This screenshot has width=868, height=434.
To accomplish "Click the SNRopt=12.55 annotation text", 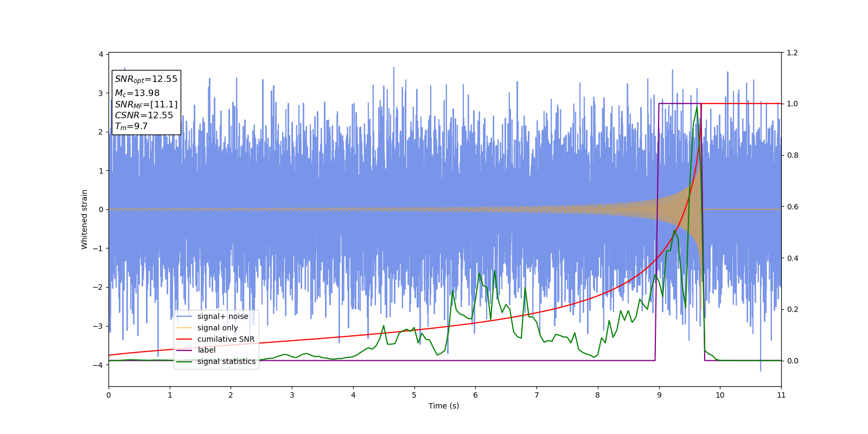I will point(146,79).
